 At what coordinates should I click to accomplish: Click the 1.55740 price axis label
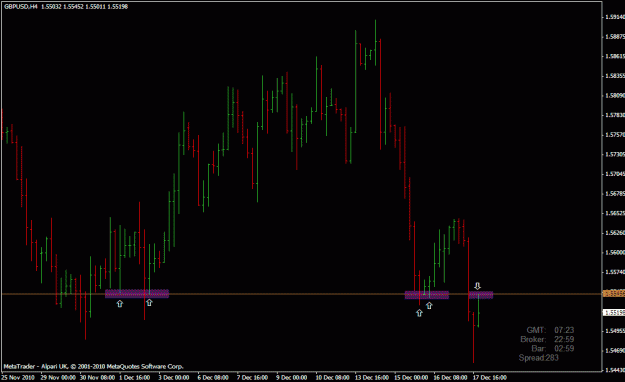(x=615, y=272)
